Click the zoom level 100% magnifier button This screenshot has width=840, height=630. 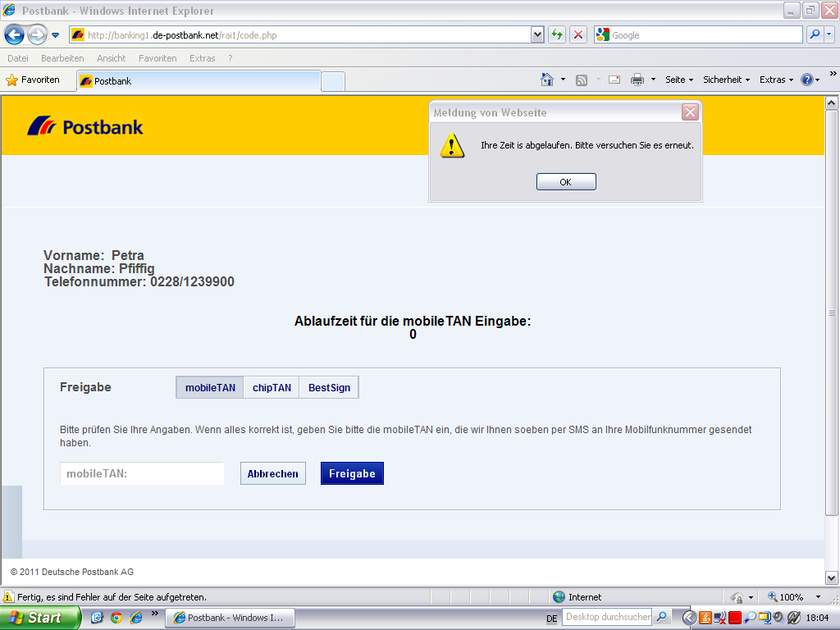(x=786, y=597)
